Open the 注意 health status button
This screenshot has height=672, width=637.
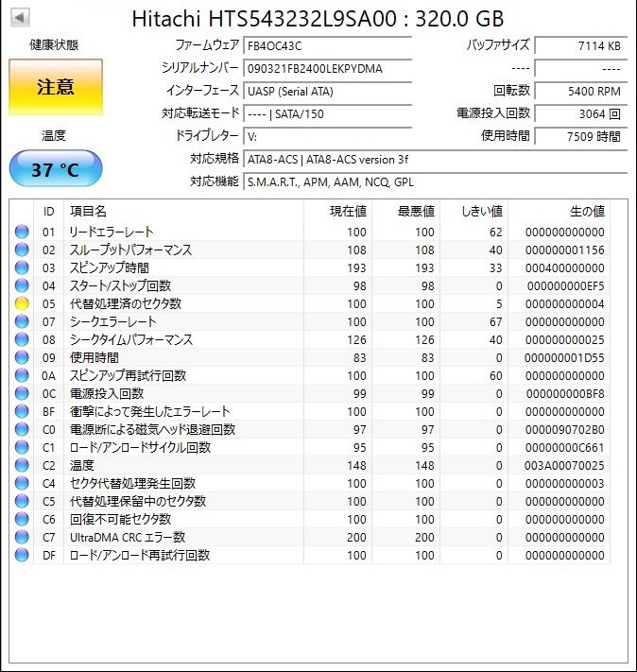point(56,87)
